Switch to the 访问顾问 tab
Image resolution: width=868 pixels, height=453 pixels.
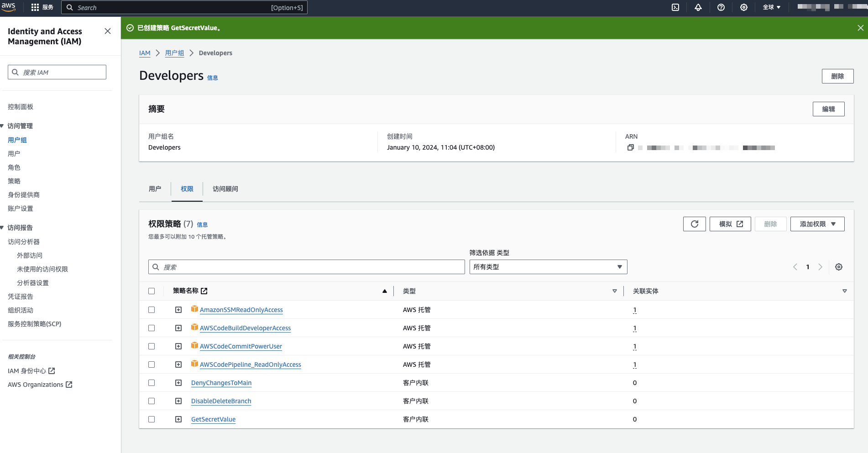(225, 189)
